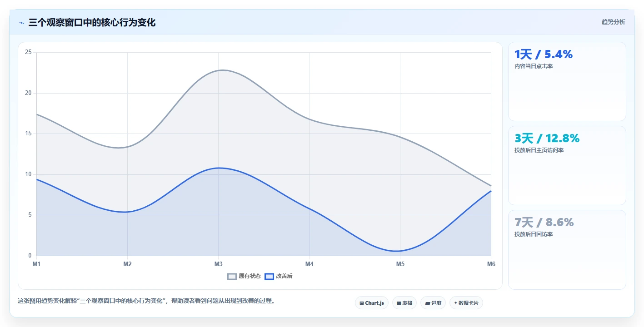Viewport: 644px width, 327px height.
Task: Click the 投放后日回访率 caption
Action: [534, 234]
